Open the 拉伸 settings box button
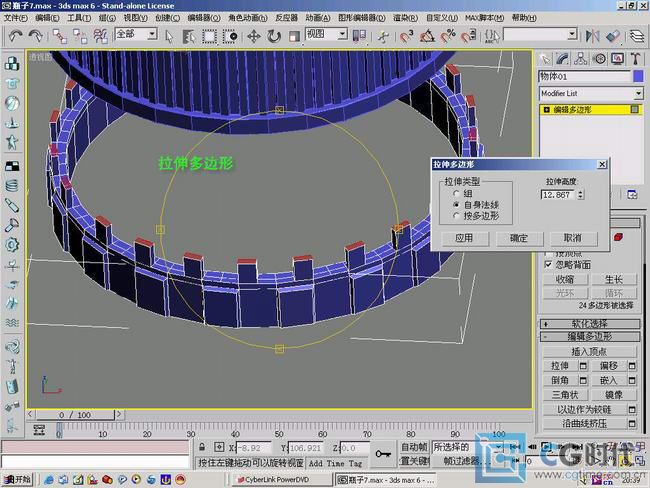The width and height of the screenshot is (650, 488). [x=583, y=366]
